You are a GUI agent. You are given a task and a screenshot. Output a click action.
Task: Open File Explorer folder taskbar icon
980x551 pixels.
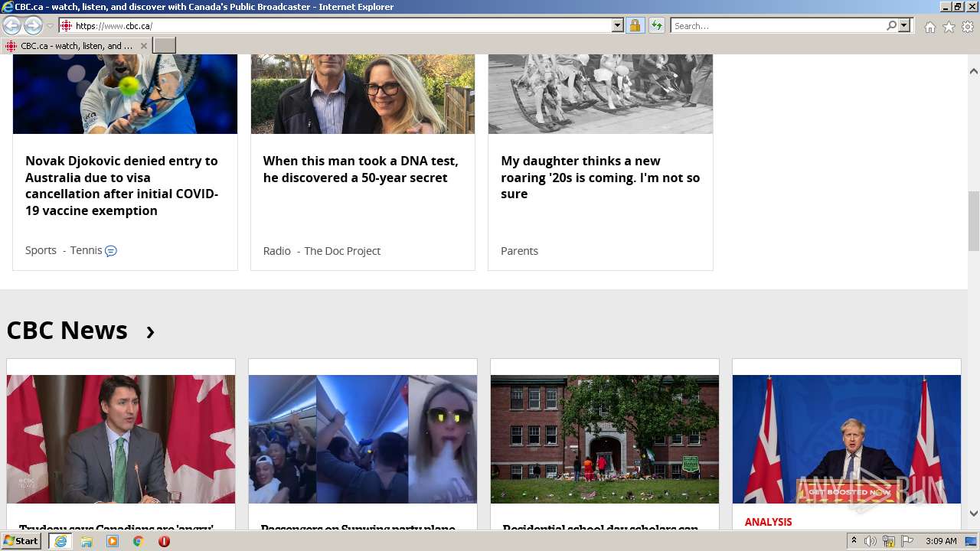tap(87, 541)
